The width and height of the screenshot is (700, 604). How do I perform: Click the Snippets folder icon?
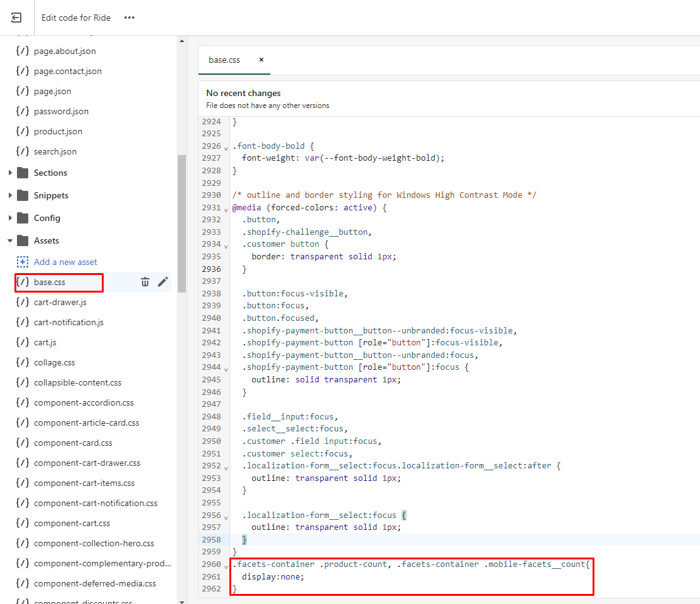23,195
